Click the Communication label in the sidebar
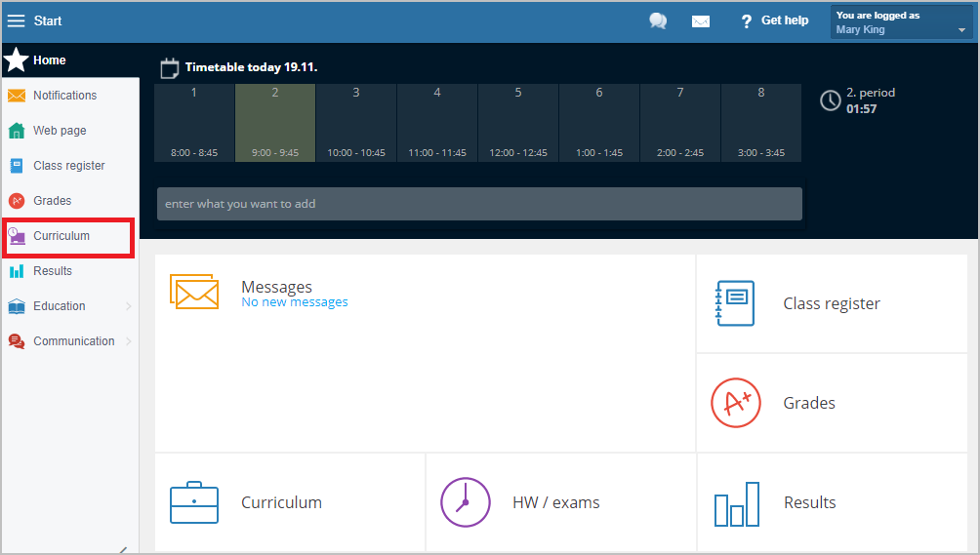The height and width of the screenshot is (555, 980). (74, 340)
